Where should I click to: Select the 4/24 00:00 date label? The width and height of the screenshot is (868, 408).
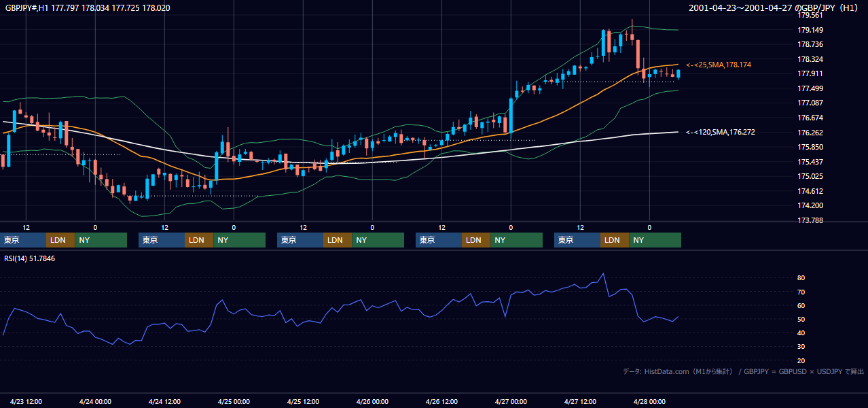95,402
